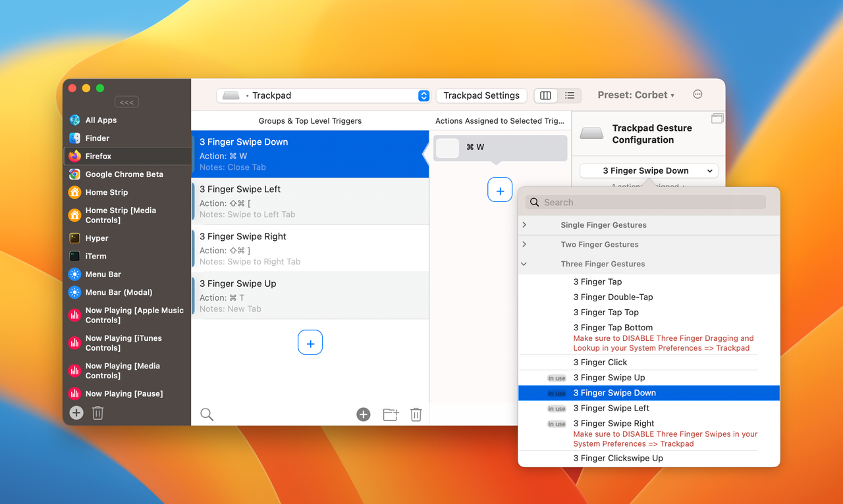Click the iTerm icon
The height and width of the screenshot is (504, 843).
(x=75, y=256)
